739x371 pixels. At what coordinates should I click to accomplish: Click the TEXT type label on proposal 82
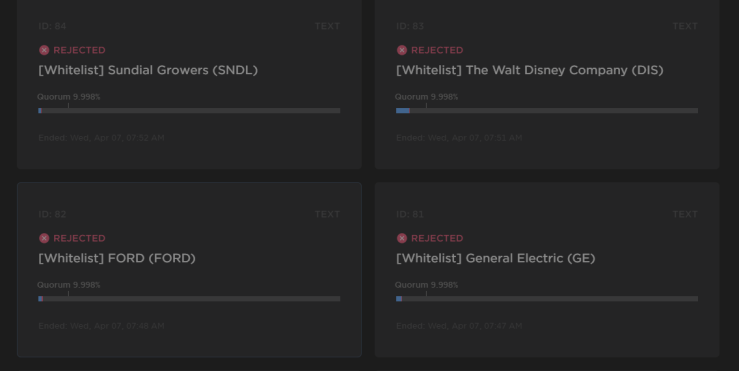point(327,214)
